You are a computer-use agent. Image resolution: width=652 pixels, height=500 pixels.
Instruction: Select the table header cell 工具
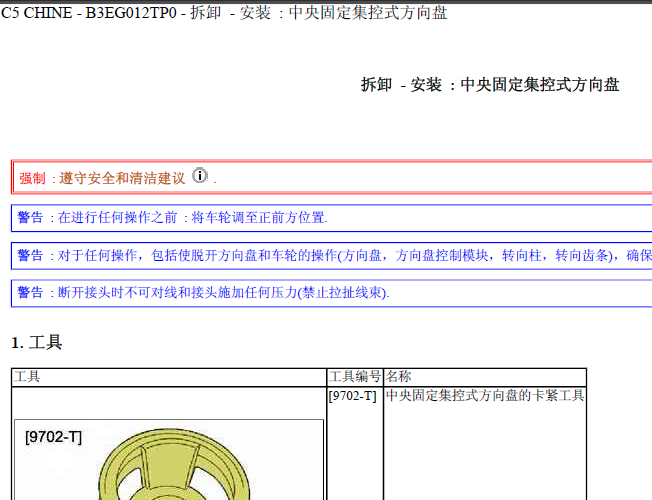point(169,377)
